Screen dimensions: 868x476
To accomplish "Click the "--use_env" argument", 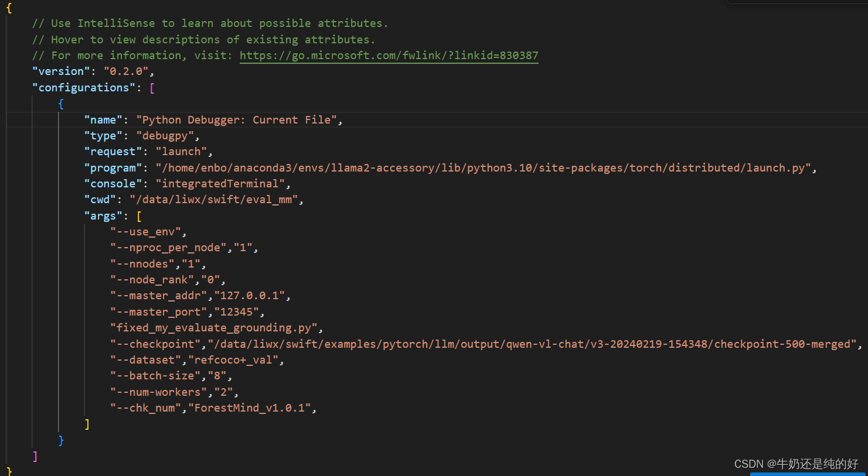I will (x=146, y=231).
